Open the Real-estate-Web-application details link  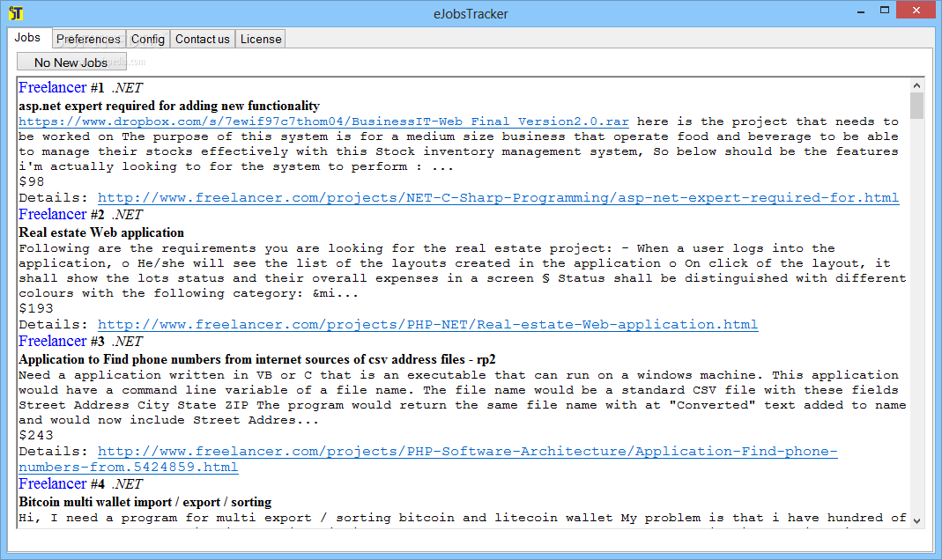click(x=427, y=325)
